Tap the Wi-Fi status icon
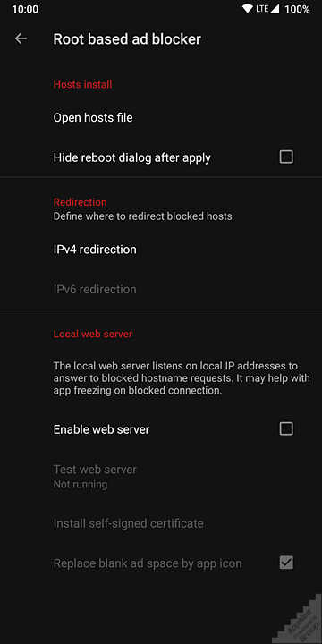Image resolution: width=322 pixels, height=644 pixels. [248, 9]
